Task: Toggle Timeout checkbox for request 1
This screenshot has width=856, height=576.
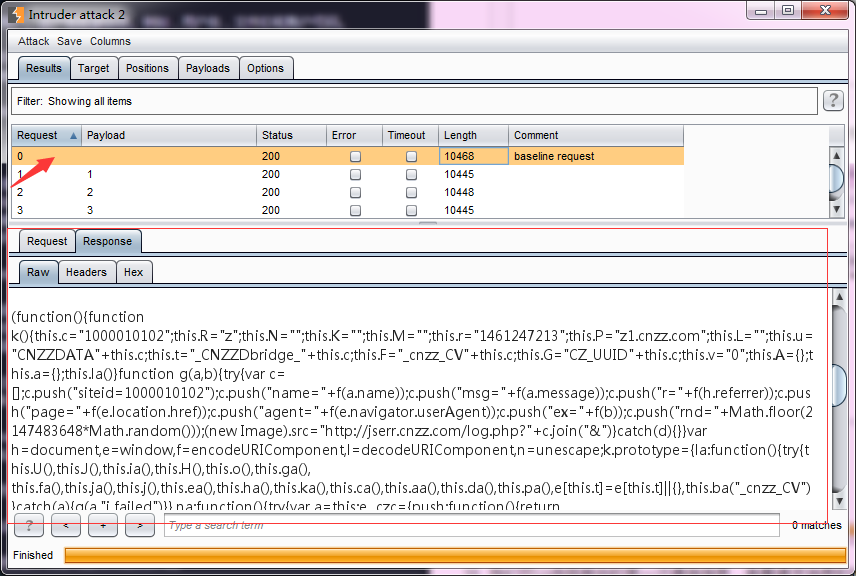Action: tap(411, 175)
